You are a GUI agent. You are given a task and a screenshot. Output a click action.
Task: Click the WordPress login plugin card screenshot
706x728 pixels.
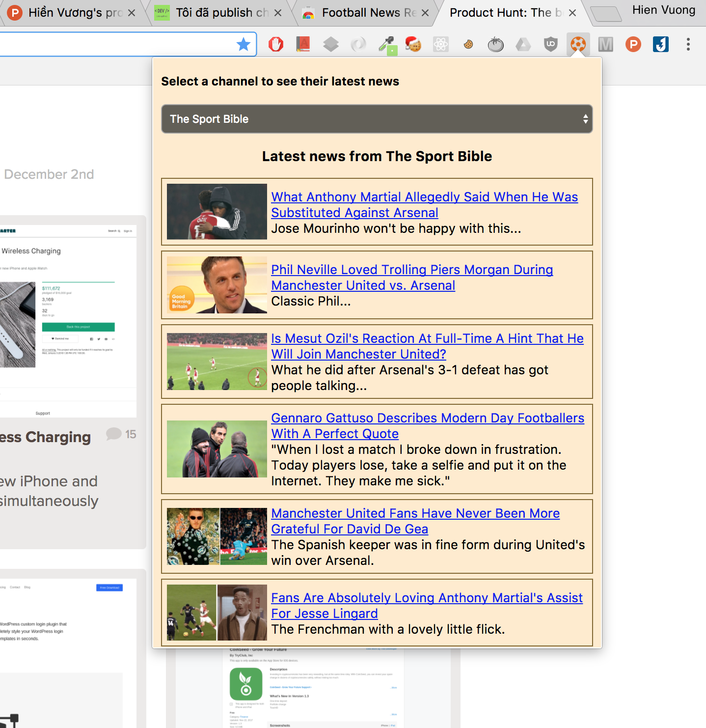[68, 653]
